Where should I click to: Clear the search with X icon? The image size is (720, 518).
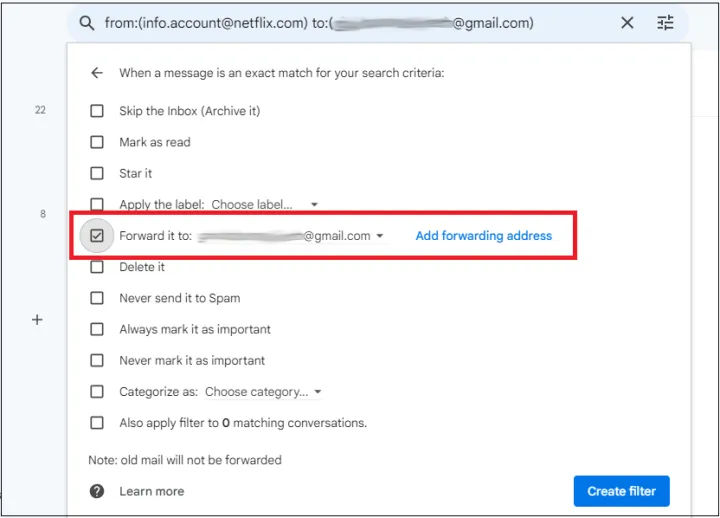tap(627, 23)
